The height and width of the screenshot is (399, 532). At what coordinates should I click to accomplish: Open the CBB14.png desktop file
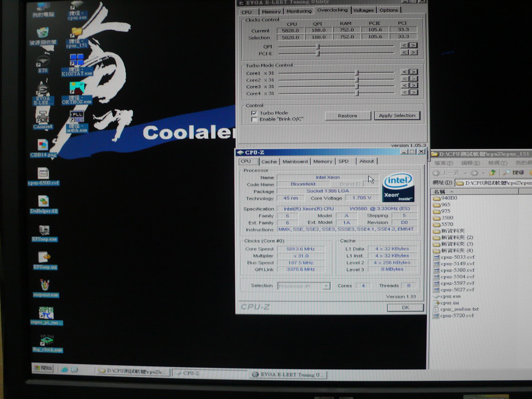coord(43,148)
